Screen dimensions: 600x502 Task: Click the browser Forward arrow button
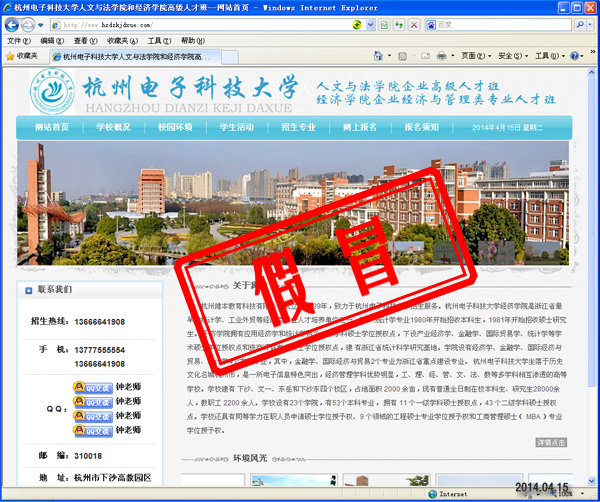28,25
